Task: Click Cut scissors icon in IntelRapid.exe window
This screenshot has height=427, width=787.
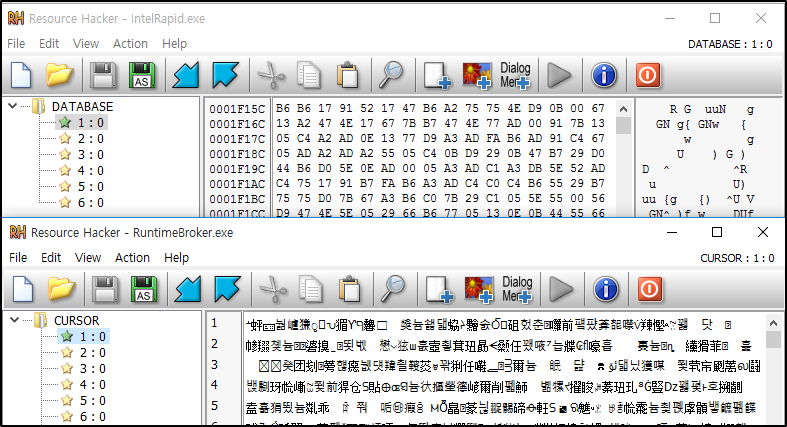Action: (x=272, y=75)
